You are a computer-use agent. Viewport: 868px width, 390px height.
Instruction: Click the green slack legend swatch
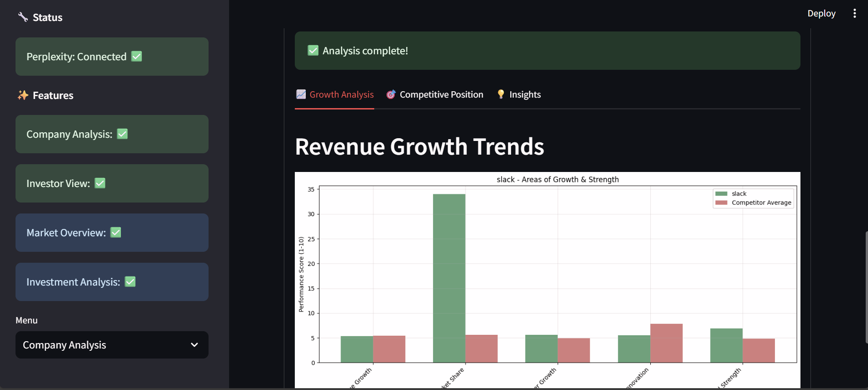click(x=722, y=193)
